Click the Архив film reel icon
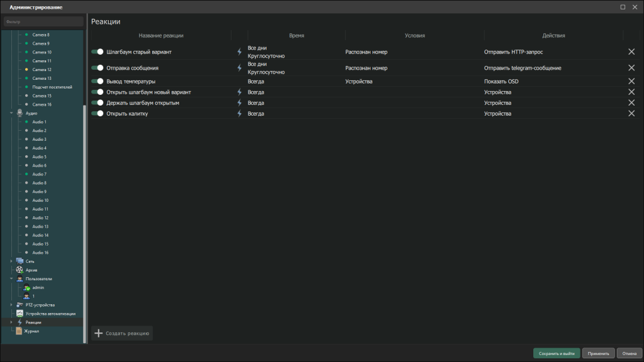Screen dimensions: 644x362 19,270
